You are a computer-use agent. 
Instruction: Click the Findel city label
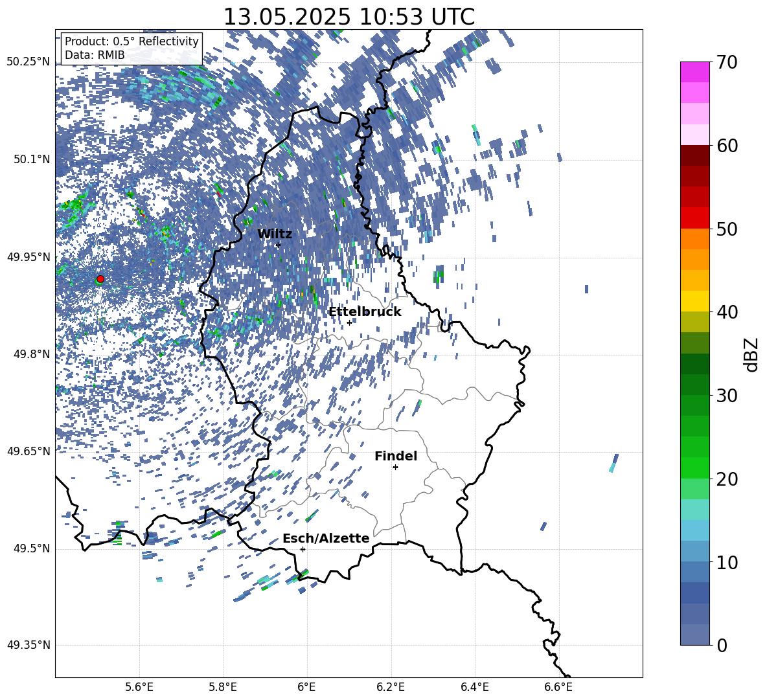[396, 456]
